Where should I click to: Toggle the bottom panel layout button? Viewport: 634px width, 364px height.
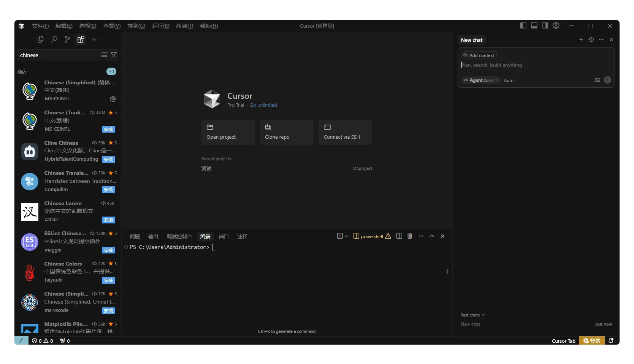click(x=534, y=25)
